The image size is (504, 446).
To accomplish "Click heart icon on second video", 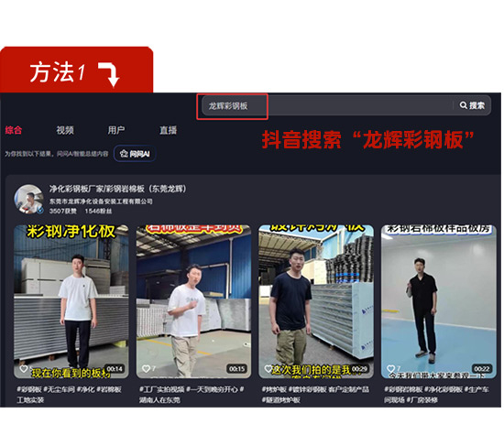I will (x=146, y=368).
